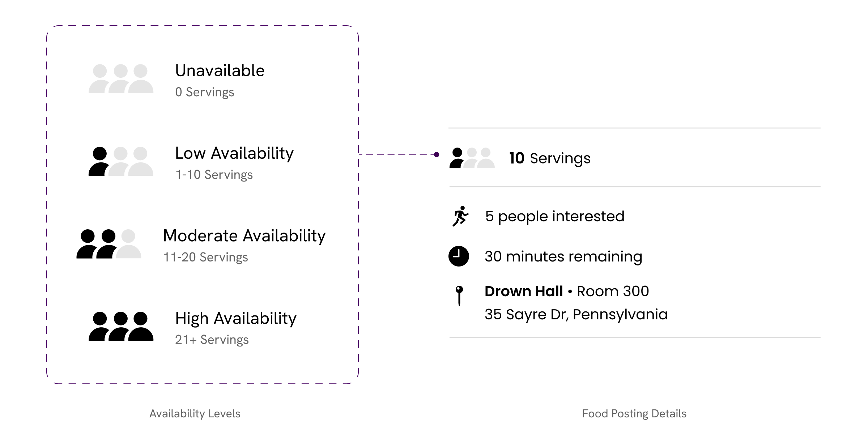Click the 5 people interested text
The height and width of the screenshot is (434, 868).
(x=555, y=216)
